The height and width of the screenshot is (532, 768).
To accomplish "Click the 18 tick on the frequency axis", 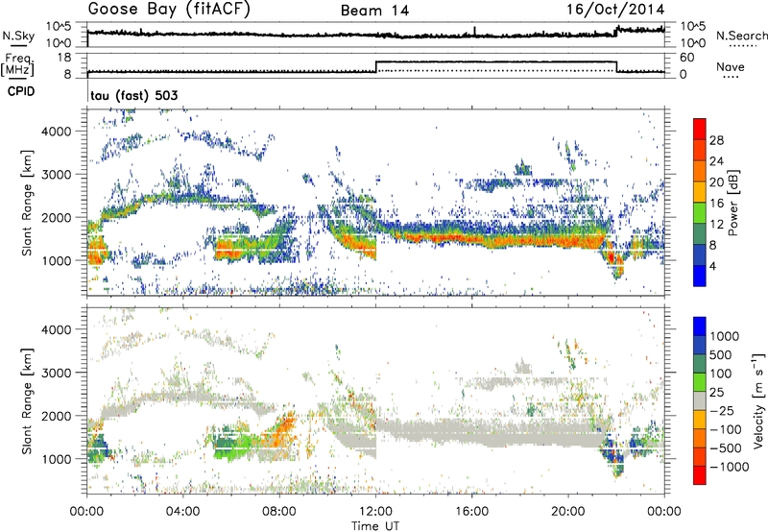I will (64, 58).
